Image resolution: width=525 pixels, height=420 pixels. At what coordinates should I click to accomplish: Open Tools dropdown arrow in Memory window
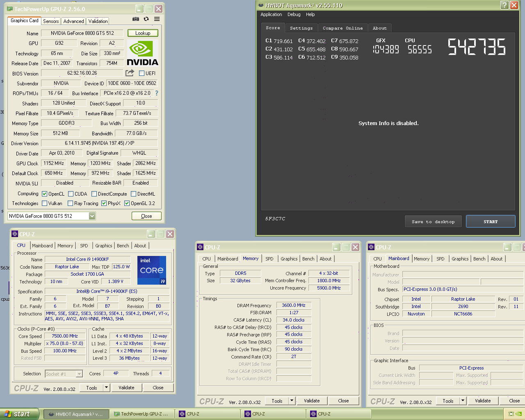click(292, 401)
